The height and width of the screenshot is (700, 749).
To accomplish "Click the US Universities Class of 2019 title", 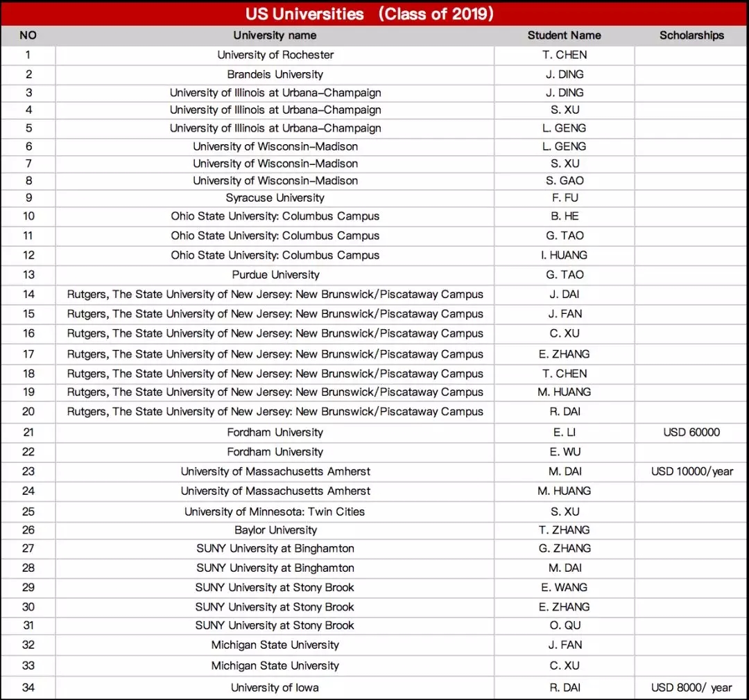I will [369, 13].
